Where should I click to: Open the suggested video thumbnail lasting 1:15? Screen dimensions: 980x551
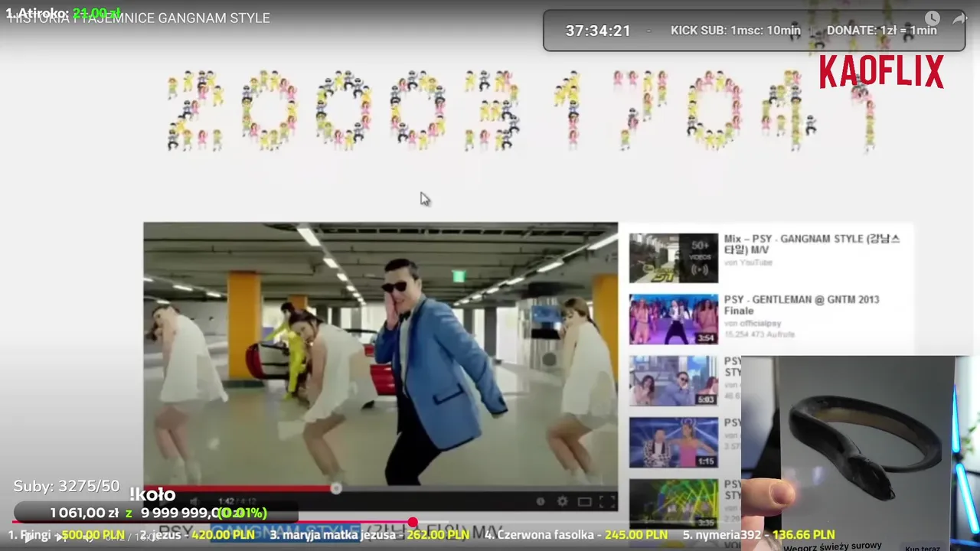(674, 442)
